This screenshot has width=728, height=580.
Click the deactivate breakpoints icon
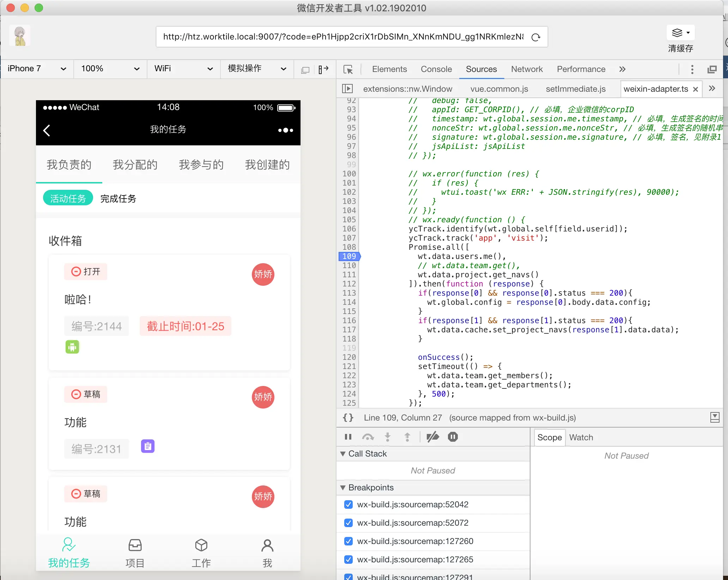tap(433, 437)
